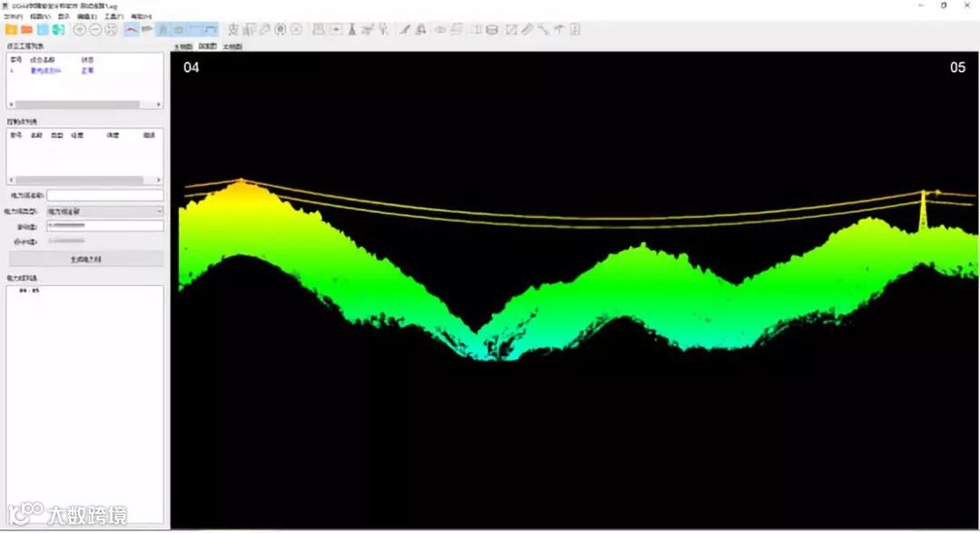Click the yellow transmission tower in point cloud
The height and width of the screenshot is (533, 980).
(x=923, y=210)
